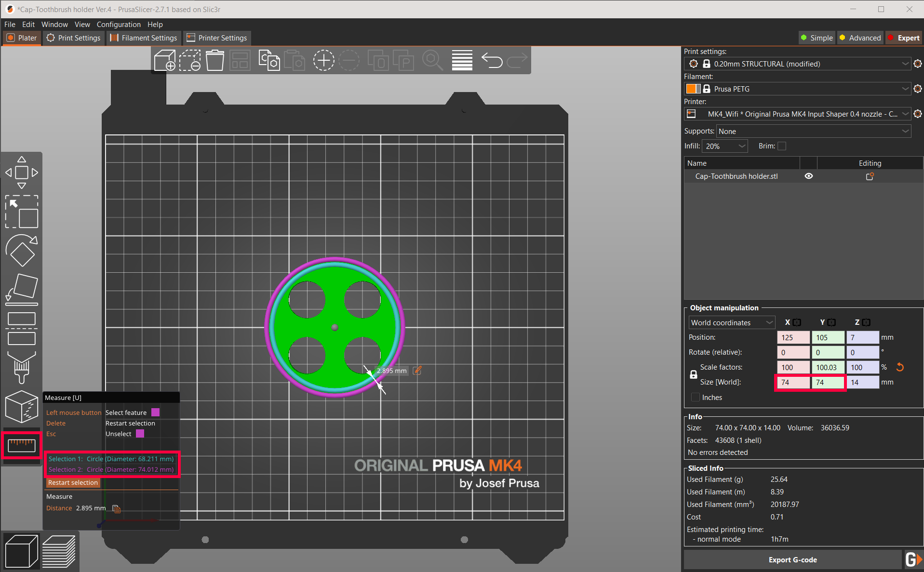
Task: Open the Printer preset dropdown
Action: 798,114
